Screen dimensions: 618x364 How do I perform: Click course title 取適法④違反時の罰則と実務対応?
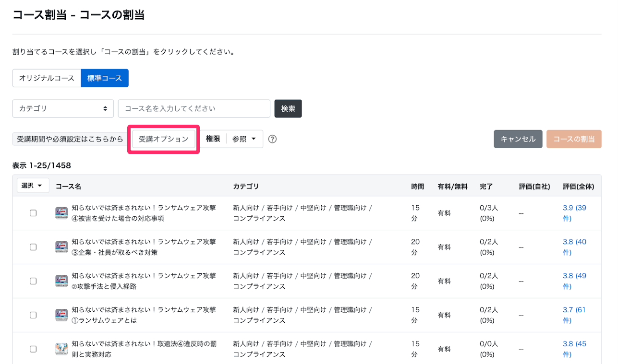144,349
